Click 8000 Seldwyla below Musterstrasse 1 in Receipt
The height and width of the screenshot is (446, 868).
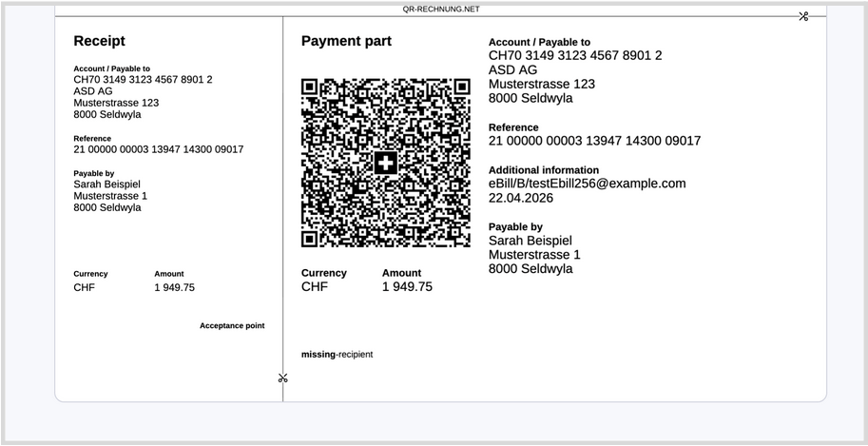(107, 207)
